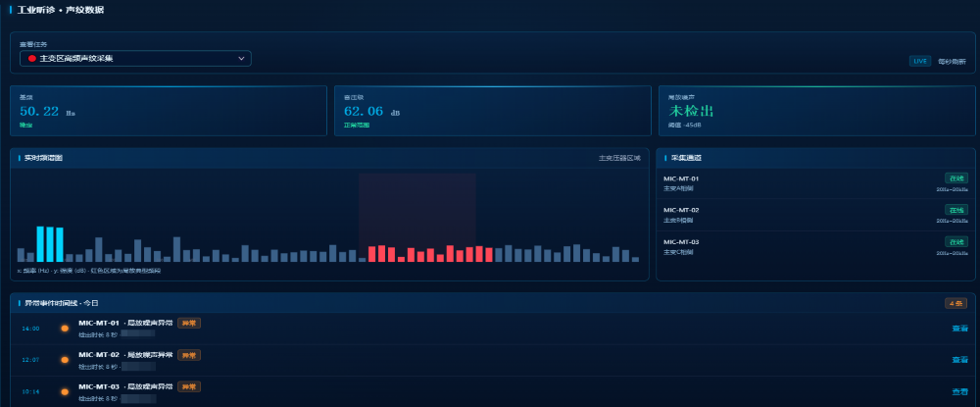Click the 未检出 partial discharge status
Viewport: 980px width, 407px height.
pyautogui.click(x=691, y=111)
